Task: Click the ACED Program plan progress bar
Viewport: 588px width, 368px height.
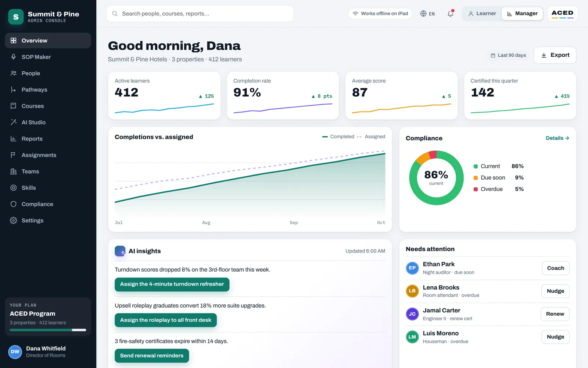Action: point(48,330)
